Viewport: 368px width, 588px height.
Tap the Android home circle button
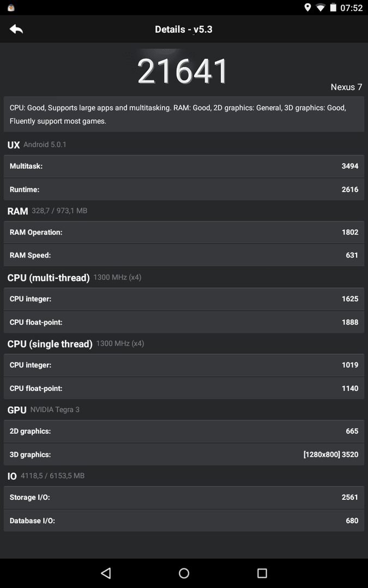pyautogui.click(x=184, y=573)
